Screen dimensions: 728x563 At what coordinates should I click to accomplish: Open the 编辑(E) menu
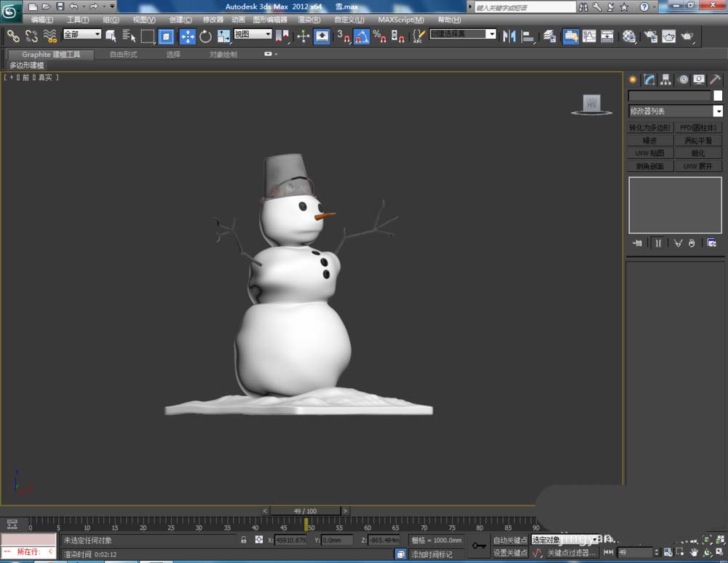point(42,20)
